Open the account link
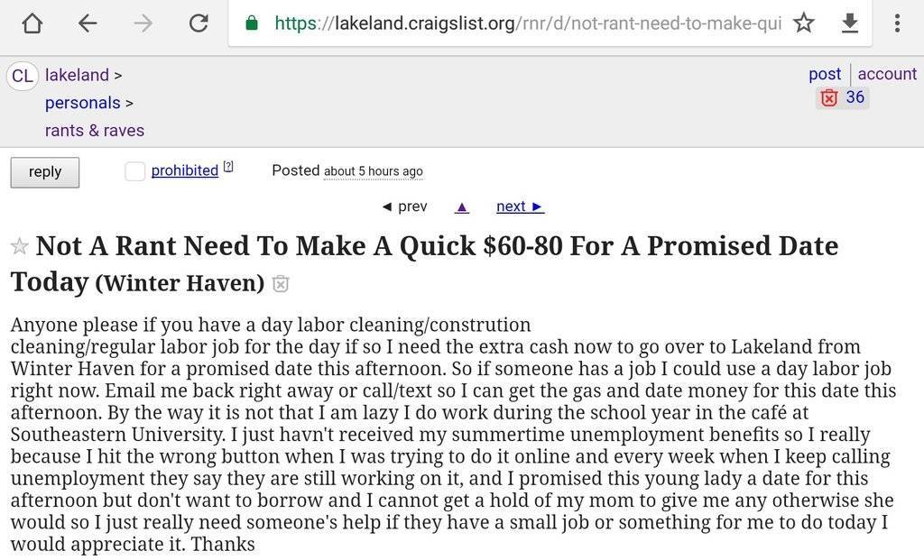The image size is (924, 560). pyautogui.click(x=887, y=74)
